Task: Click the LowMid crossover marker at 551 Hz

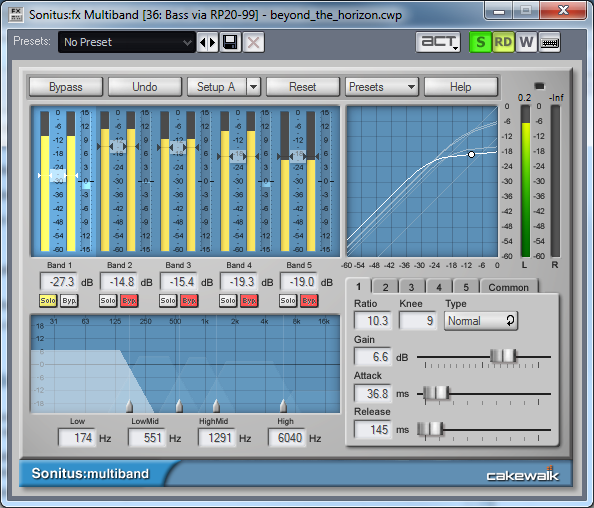Action: click(179, 406)
